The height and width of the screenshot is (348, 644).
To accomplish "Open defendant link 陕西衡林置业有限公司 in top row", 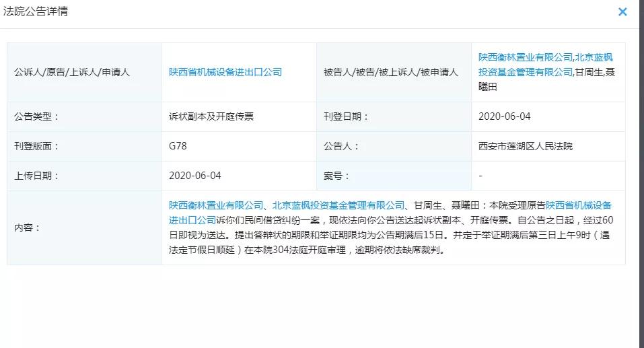I will click(x=526, y=57).
